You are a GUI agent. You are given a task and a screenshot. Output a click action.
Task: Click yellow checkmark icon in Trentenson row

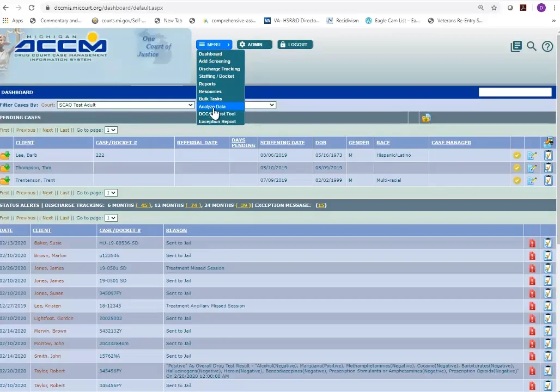pyautogui.click(x=517, y=180)
